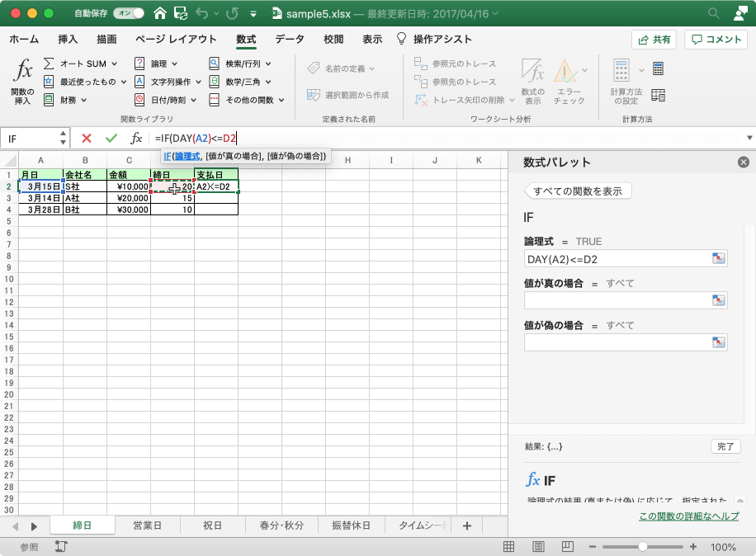Screen dimensions: 756x556
Task: Click the Redo arrow icon
Action: click(233, 13)
